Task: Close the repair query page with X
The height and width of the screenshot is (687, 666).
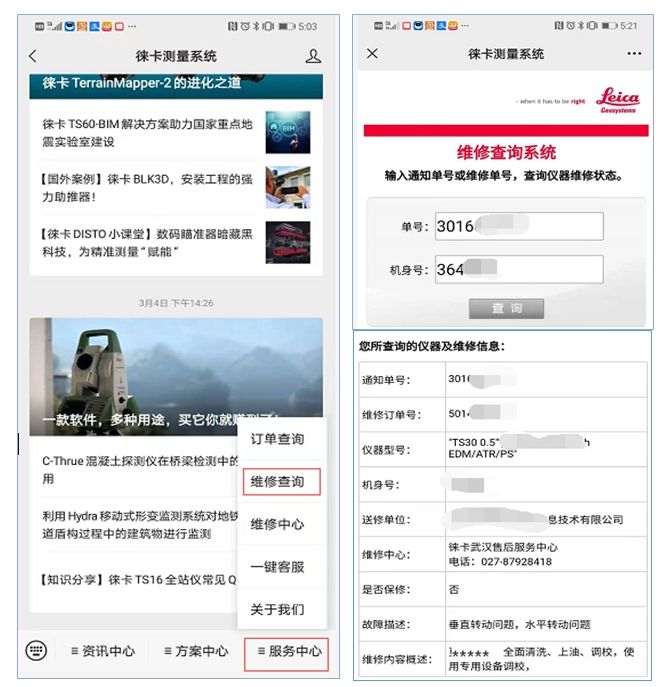Action: click(x=372, y=53)
